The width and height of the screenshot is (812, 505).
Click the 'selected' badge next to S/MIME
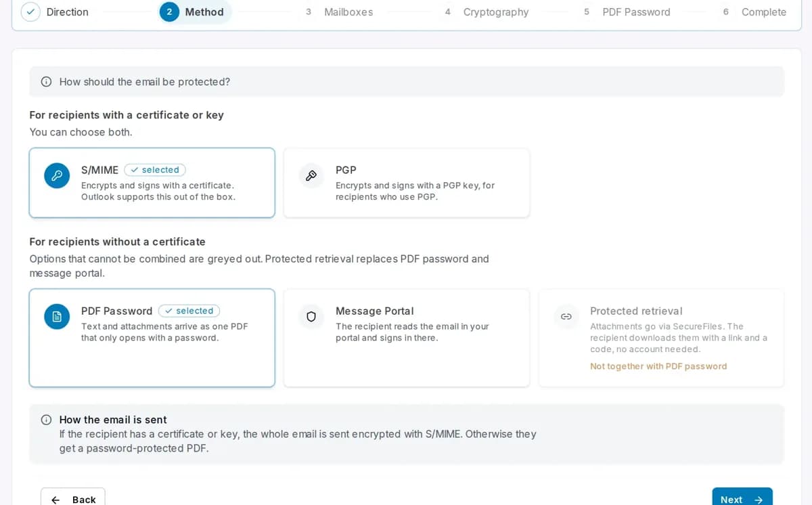click(x=155, y=170)
